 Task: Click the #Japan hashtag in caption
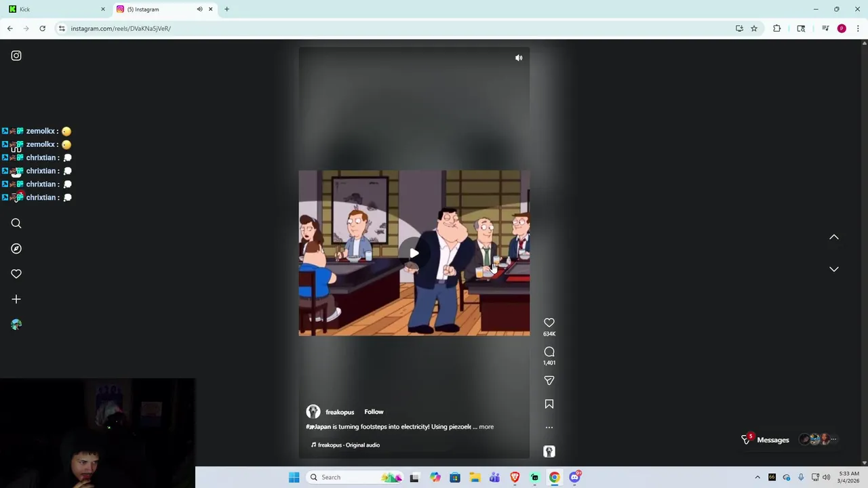318,427
